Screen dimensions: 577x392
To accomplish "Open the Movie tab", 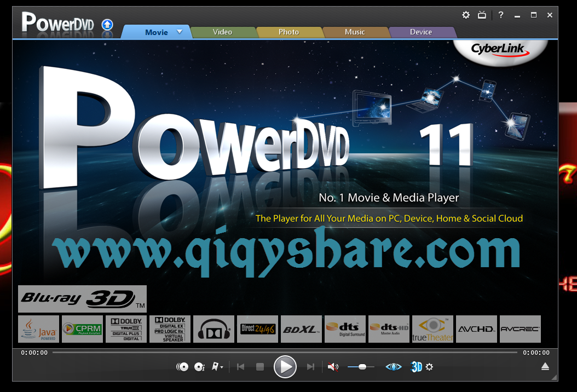I will click(x=157, y=32).
